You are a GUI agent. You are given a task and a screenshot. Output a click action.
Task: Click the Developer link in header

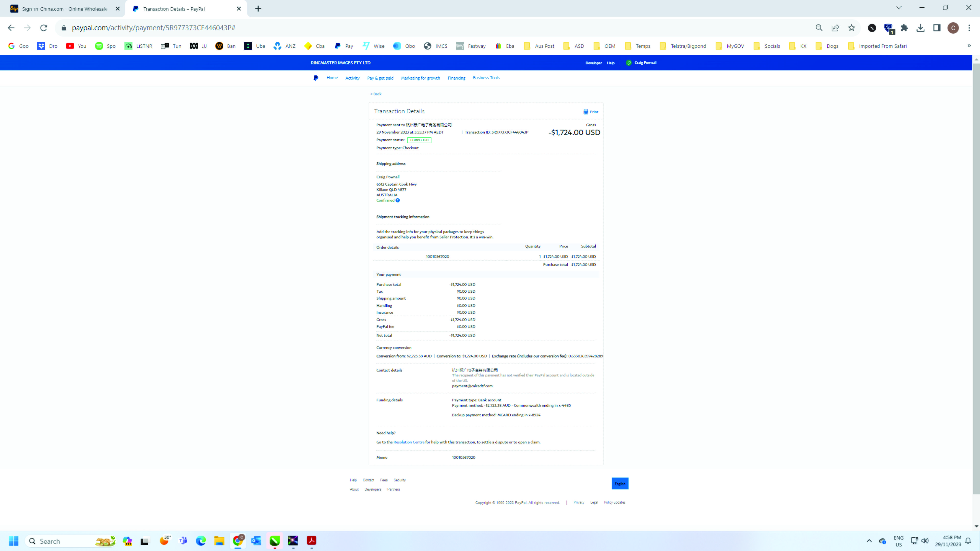593,63
